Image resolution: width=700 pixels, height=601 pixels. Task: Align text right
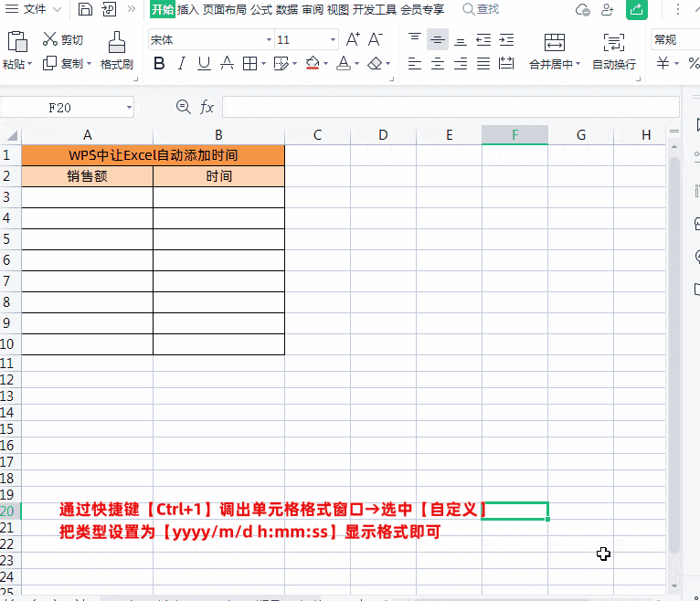click(x=461, y=64)
